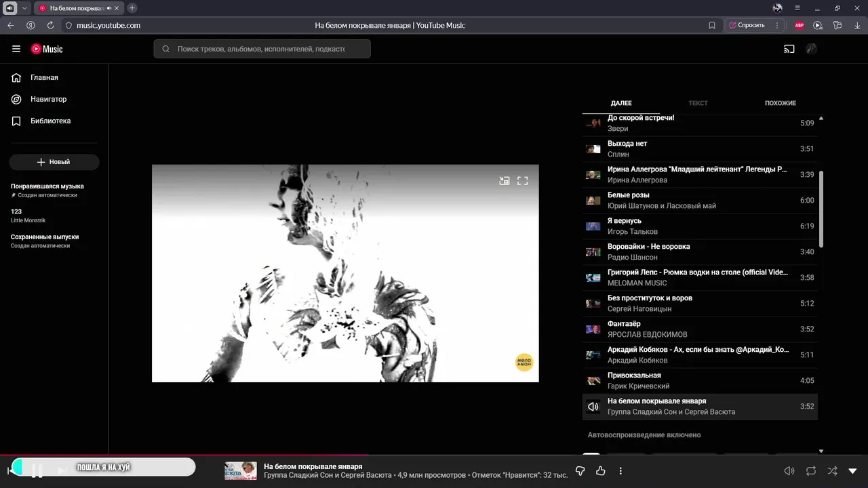
Task: Dislike the current song
Action: (580, 471)
